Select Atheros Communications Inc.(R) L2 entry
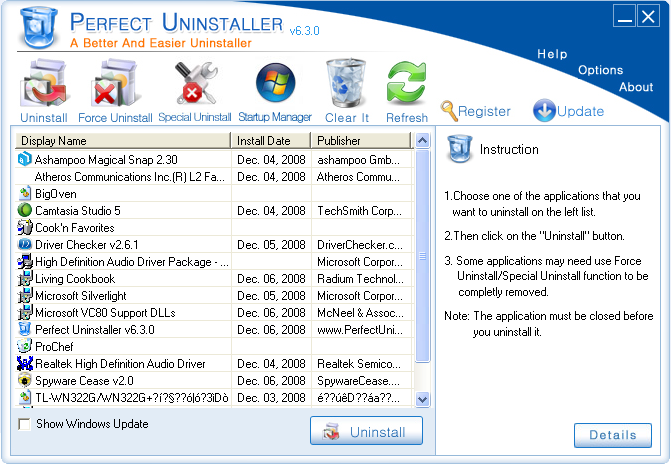 point(129,177)
